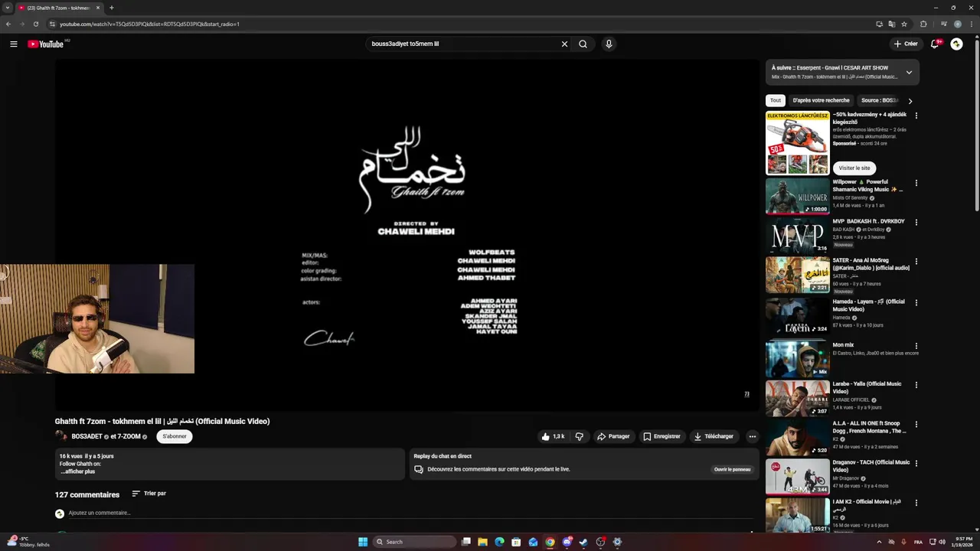980x551 pixels.
Task: Click the translate page icon
Action: 892,24
